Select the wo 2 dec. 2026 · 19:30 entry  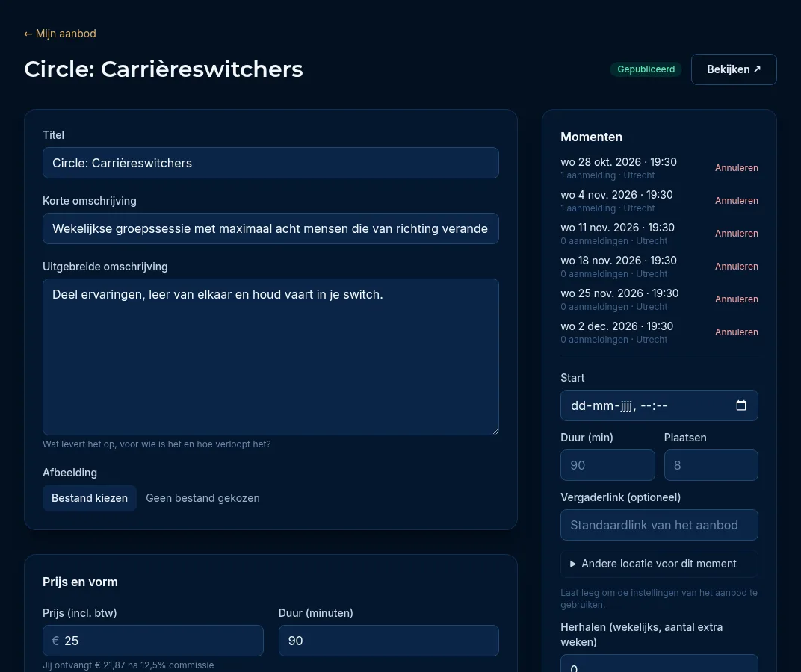617,326
